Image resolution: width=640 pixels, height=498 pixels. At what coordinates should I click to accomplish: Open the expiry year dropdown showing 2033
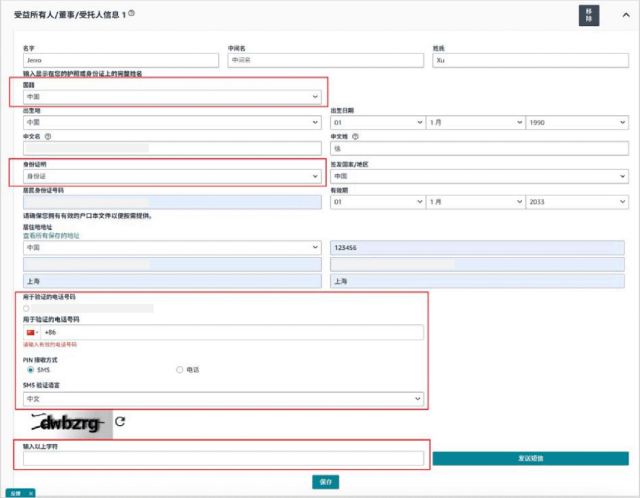pos(575,201)
